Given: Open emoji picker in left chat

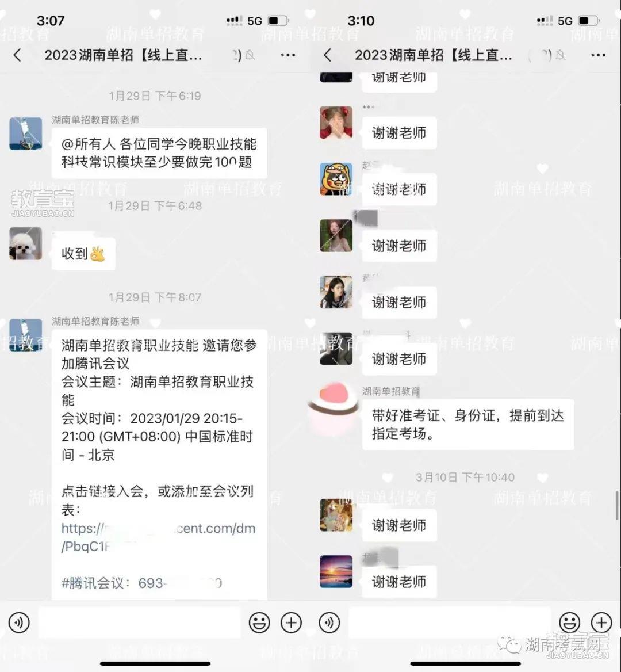Looking at the screenshot, I should pyautogui.click(x=259, y=623).
